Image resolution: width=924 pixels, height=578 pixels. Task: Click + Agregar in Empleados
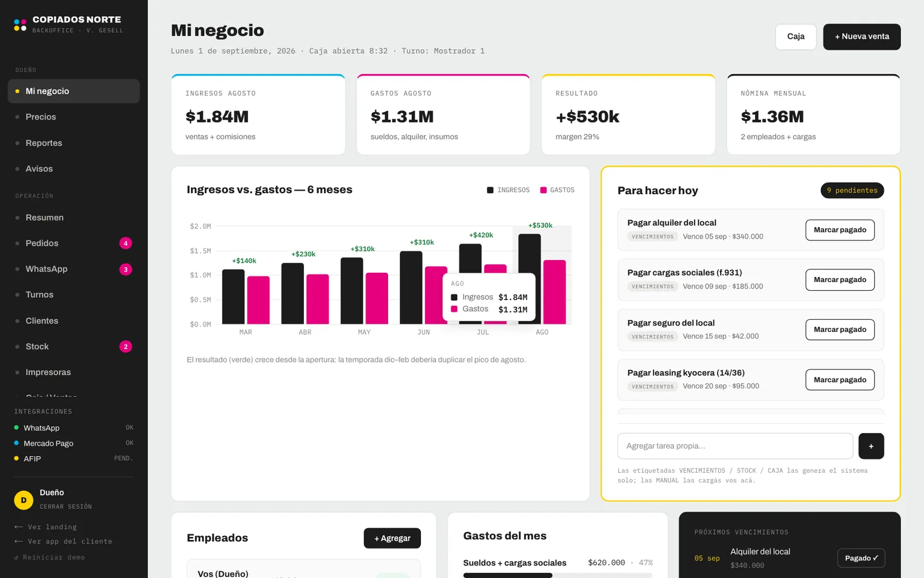point(392,538)
